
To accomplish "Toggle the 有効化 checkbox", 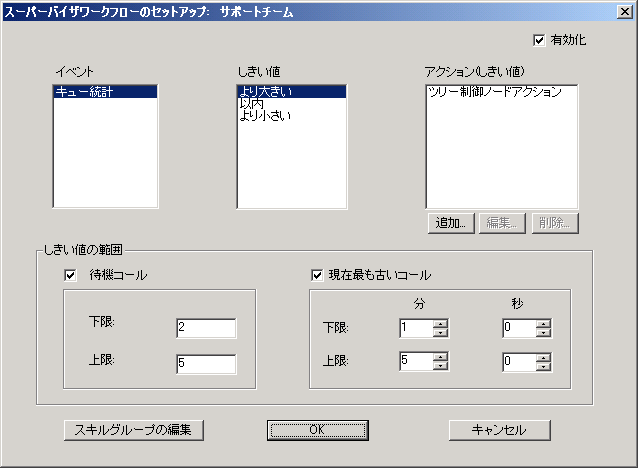I will click(x=539, y=40).
